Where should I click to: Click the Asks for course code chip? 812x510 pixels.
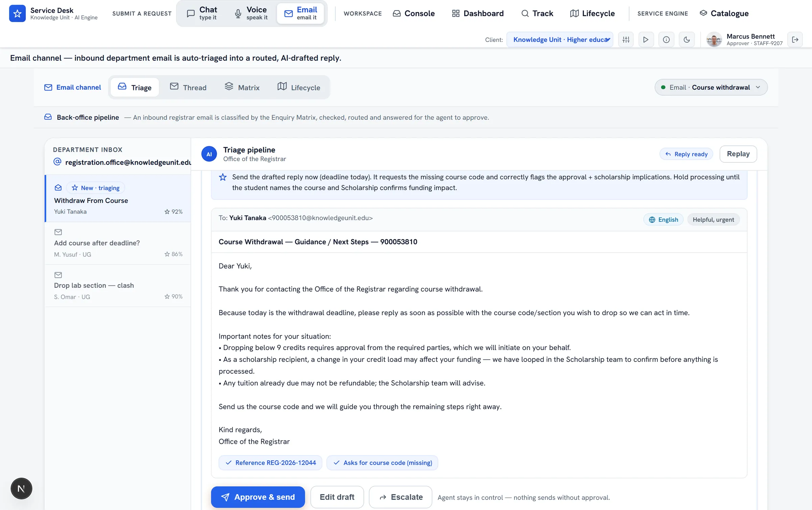[x=382, y=463]
